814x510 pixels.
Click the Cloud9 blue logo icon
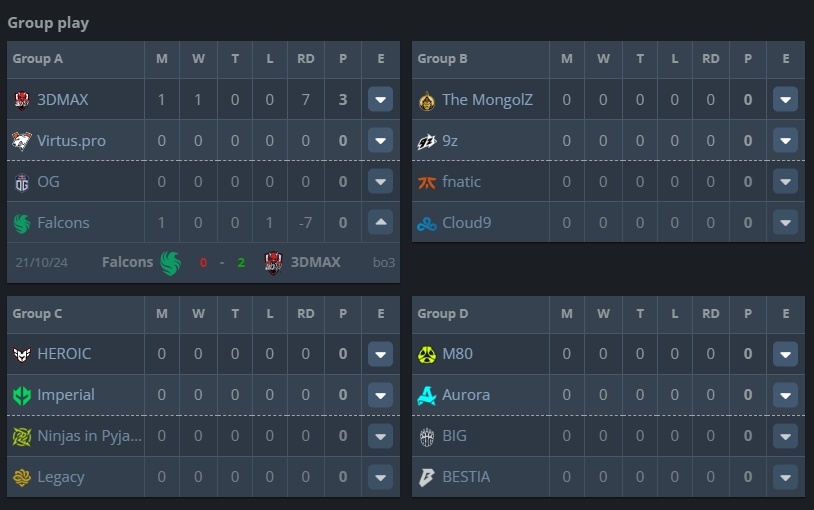427,223
